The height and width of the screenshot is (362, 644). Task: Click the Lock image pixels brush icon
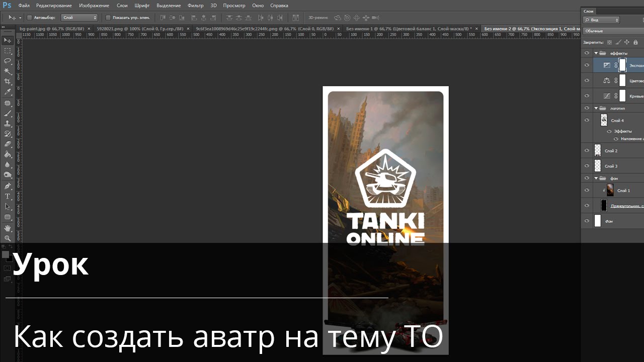(x=618, y=42)
